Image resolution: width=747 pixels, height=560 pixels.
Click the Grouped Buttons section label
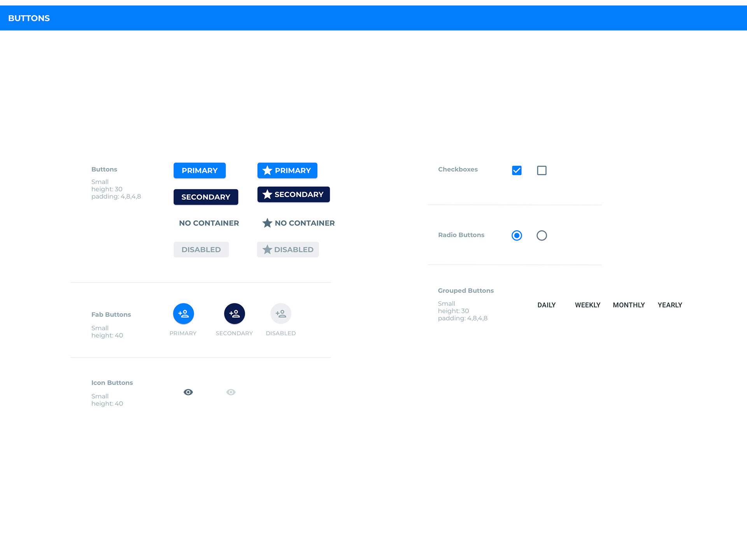click(465, 290)
